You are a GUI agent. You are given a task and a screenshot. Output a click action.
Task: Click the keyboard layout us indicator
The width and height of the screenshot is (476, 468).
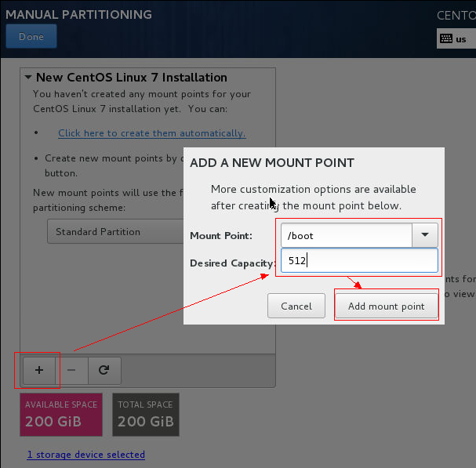point(456,39)
